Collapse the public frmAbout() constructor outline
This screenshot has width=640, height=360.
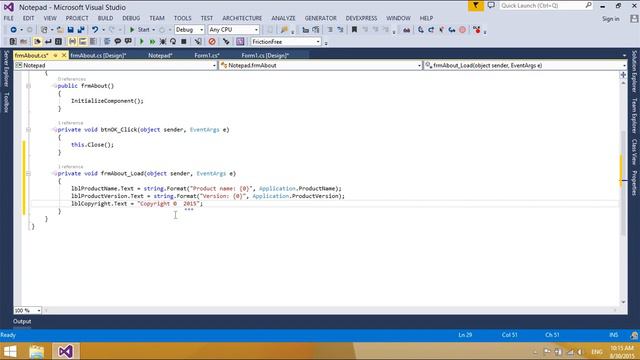tap(28, 86)
